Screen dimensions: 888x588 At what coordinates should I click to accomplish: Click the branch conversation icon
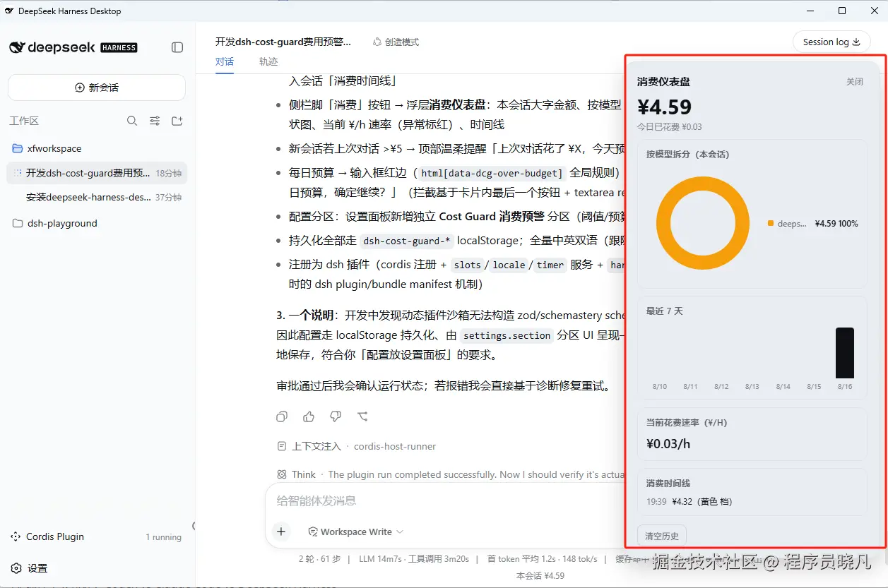pyautogui.click(x=362, y=416)
